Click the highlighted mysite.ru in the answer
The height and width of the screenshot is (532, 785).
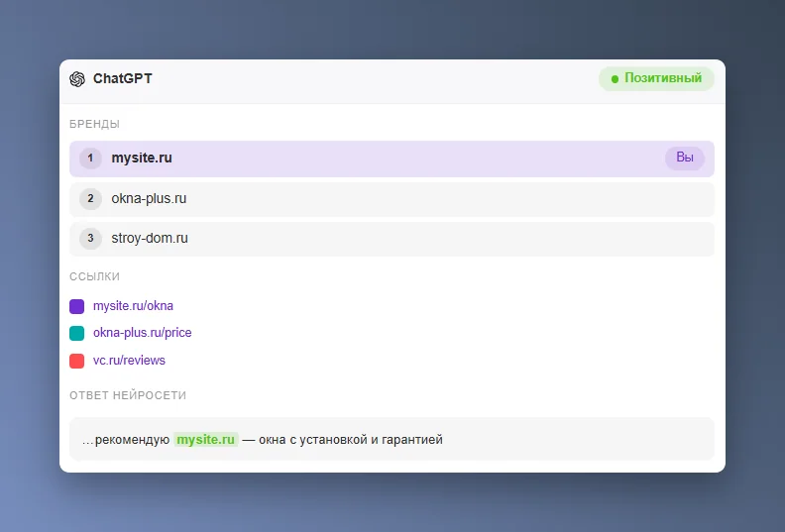tap(206, 440)
